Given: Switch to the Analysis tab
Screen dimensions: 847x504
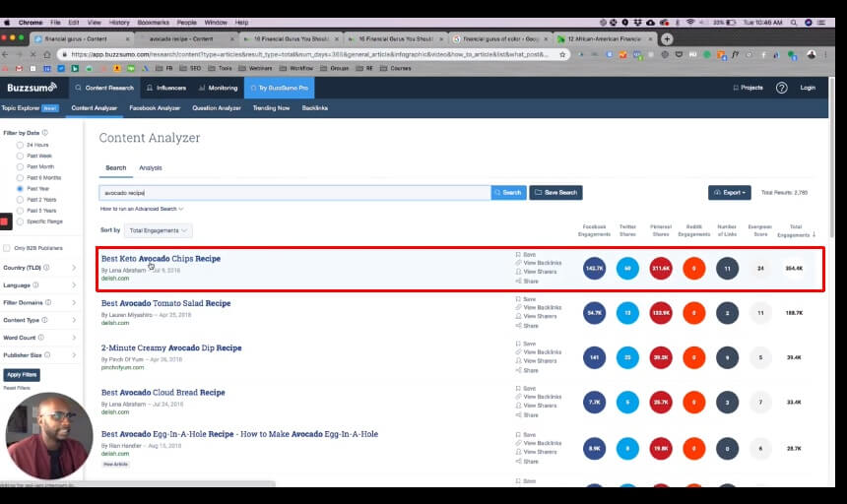Looking at the screenshot, I should pos(150,167).
